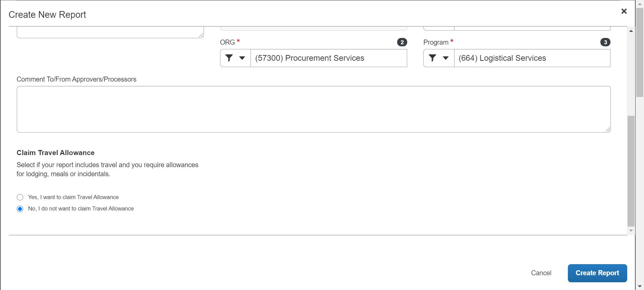Click the Program filter funnel icon
This screenshot has height=290, width=644.
[x=432, y=58]
